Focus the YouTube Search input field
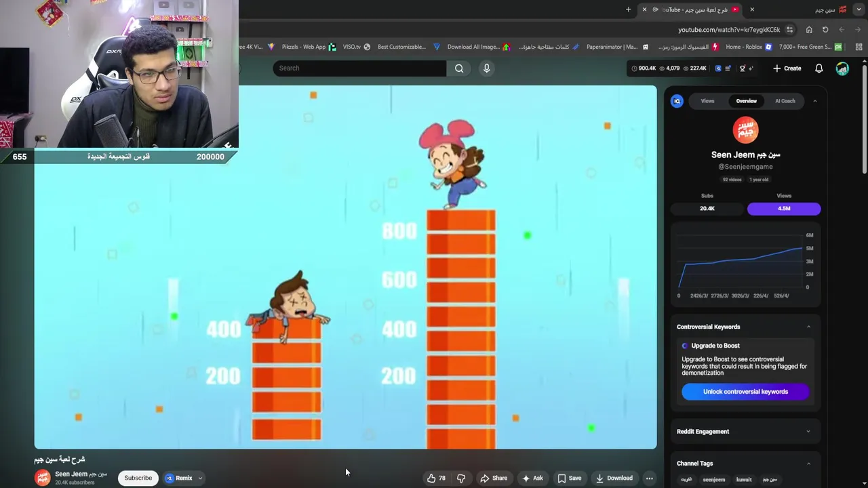The image size is (868, 488). [x=360, y=68]
